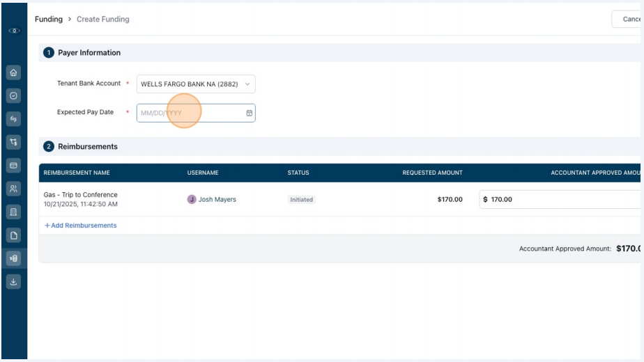Select the card payments sidebar icon
Image resolution: width=644 pixels, height=362 pixels.
[x=13, y=166]
